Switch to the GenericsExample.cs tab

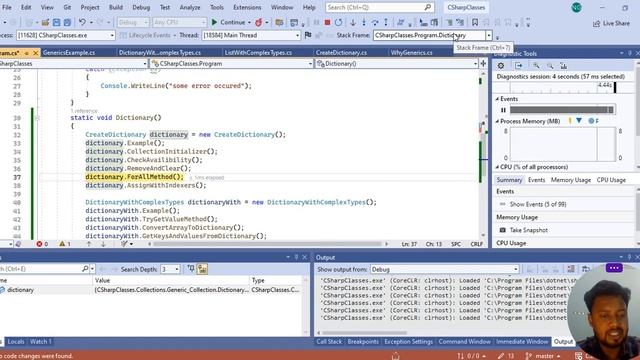click(x=69, y=53)
